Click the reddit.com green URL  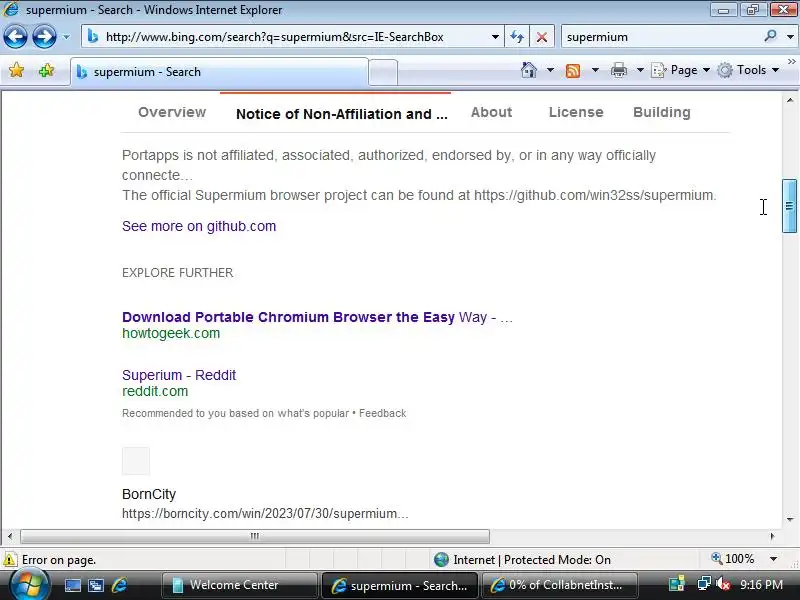pos(155,391)
